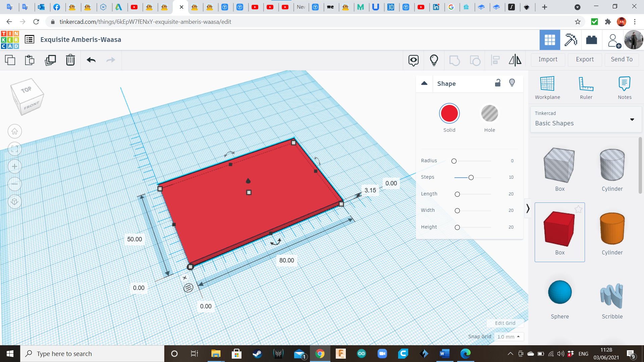Click the Redo button
644x362 pixels.
(x=111, y=60)
